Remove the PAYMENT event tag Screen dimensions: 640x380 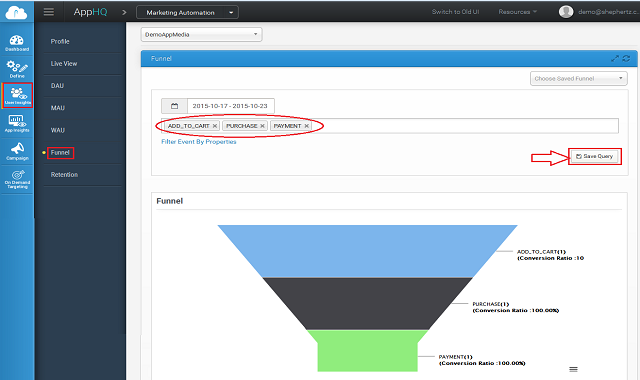click(x=307, y=126)
